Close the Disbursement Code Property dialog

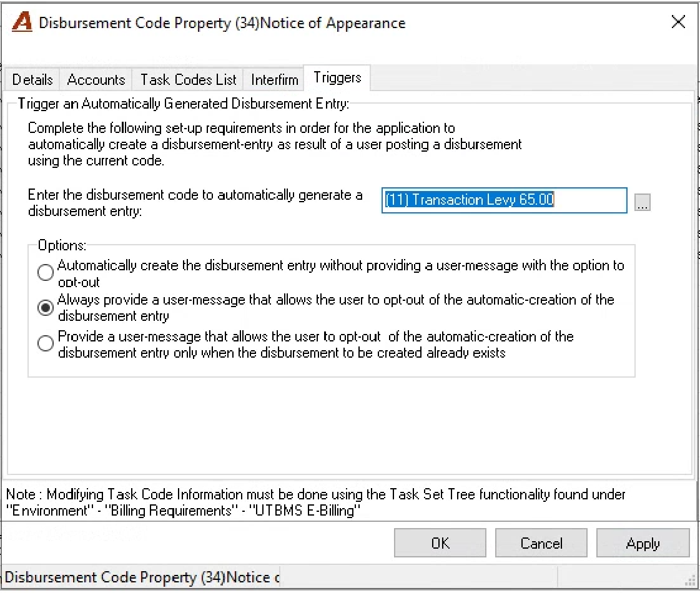click(x=678, y=21)
